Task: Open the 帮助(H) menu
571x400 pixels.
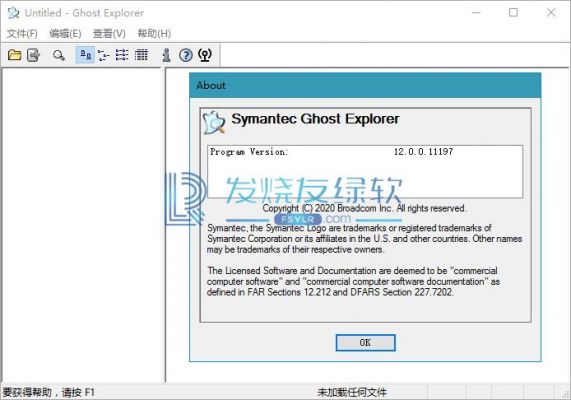Action: [154, 34]
